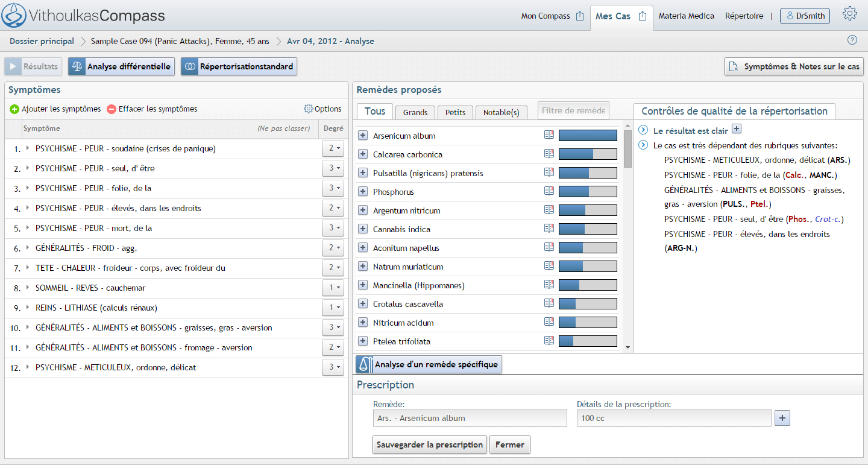
Task: Open degree dropdown for 'SOMMEIL - REVES - cauchemar'
Action: [x=333, y=288]
